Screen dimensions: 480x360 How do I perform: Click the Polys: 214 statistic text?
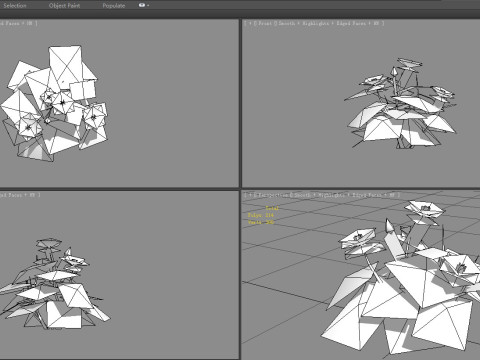261,215
